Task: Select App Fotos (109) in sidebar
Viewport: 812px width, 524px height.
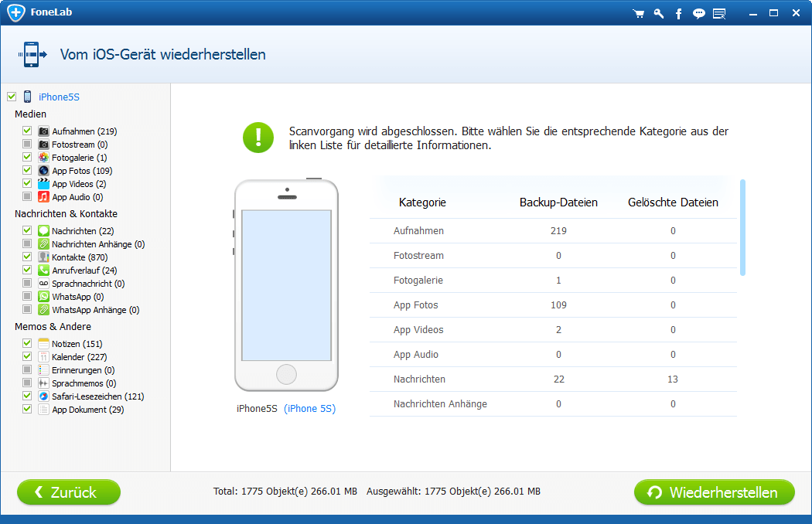Action: tap(82, 171)
